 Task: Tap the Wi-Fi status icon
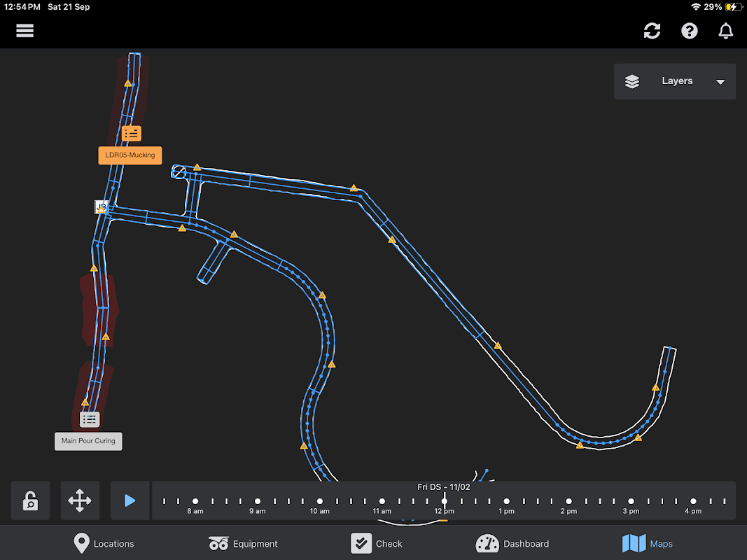click(x=696, y=7)
